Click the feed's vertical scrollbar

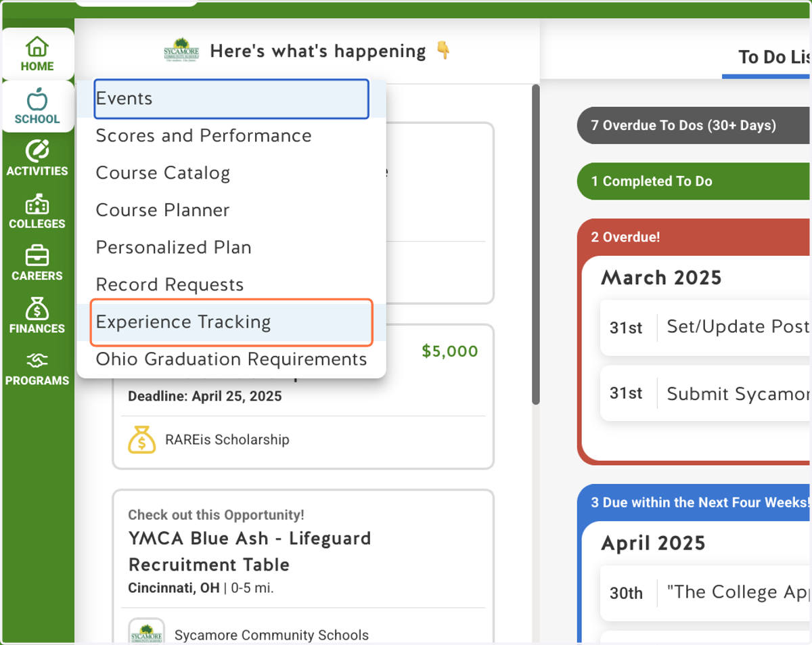pyautogui.click(x=536, y=244)
